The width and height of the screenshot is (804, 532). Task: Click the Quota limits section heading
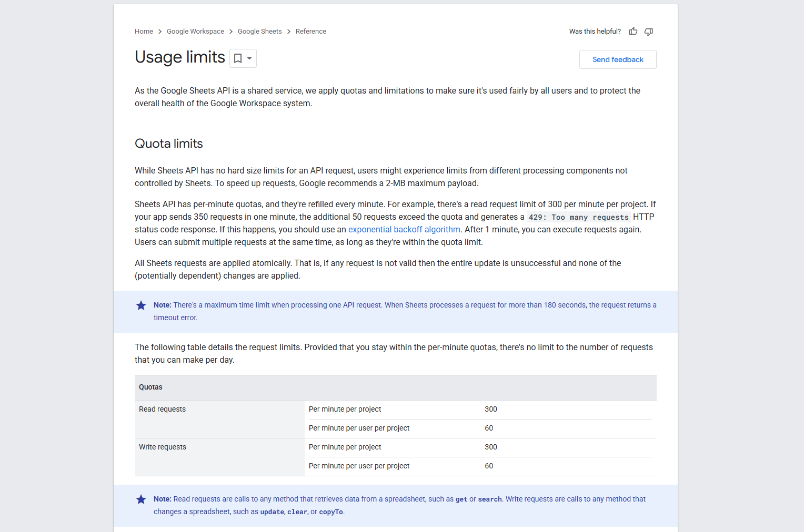click(169, 144)
